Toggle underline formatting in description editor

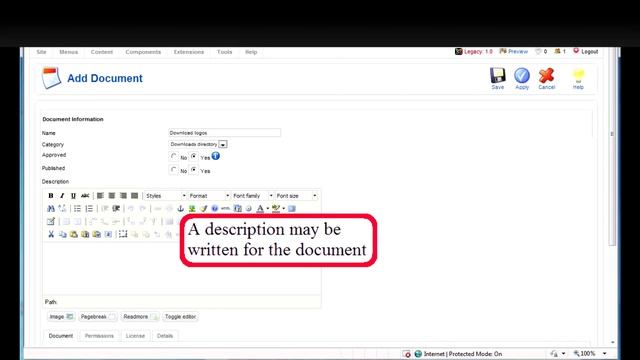pos(73,196)
